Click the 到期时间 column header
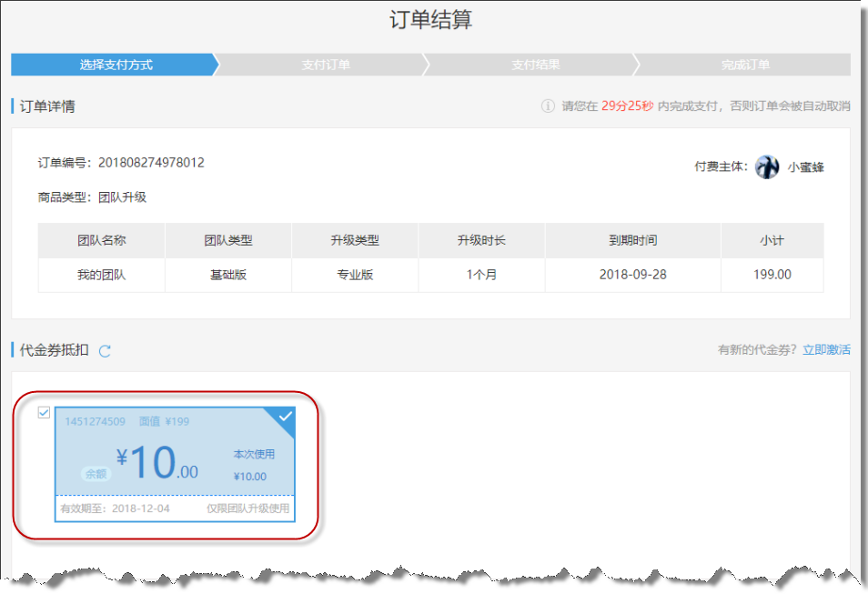The height and width of the screenshot is (594, 868). (632, 240)
